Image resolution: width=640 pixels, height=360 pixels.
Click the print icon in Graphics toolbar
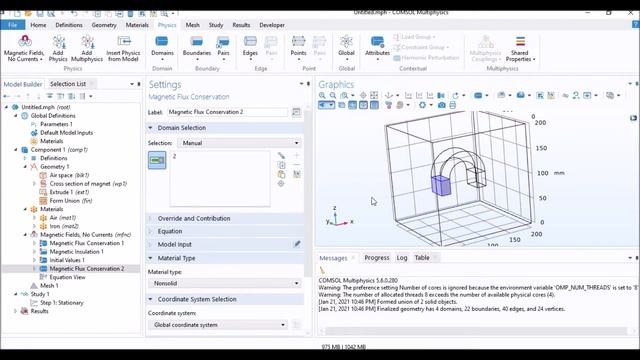click(x=453, y=105)
